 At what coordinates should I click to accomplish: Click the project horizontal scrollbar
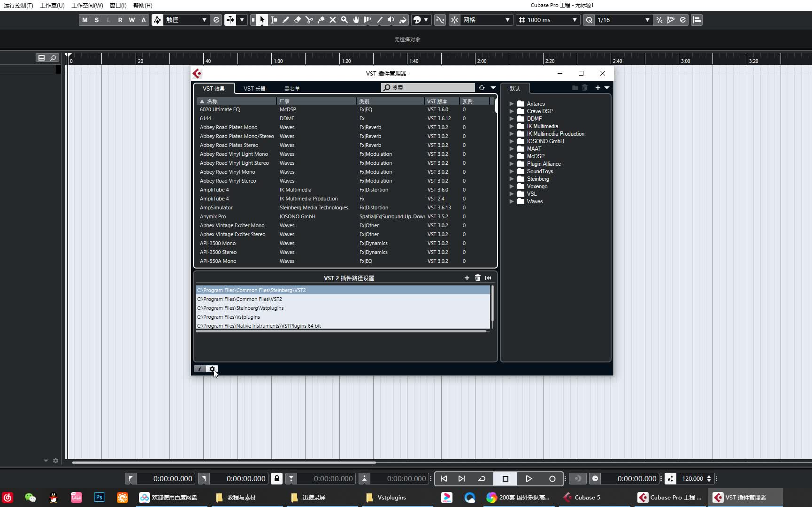click(224, 462)
